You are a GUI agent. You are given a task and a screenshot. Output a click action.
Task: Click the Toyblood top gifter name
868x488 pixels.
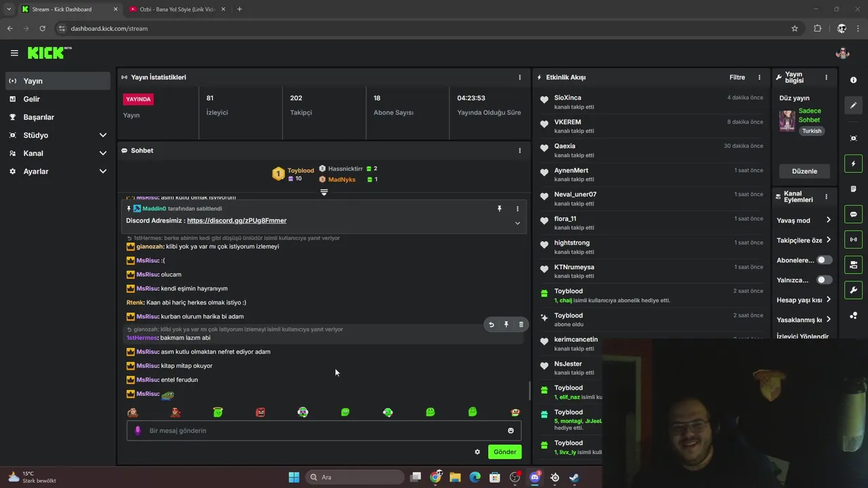coord(300,171)
